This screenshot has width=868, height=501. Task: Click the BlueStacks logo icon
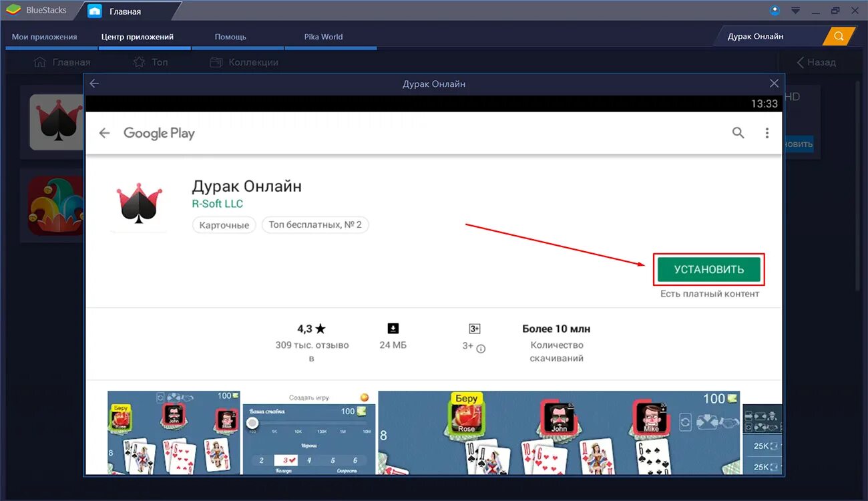[x=13, y=11]
